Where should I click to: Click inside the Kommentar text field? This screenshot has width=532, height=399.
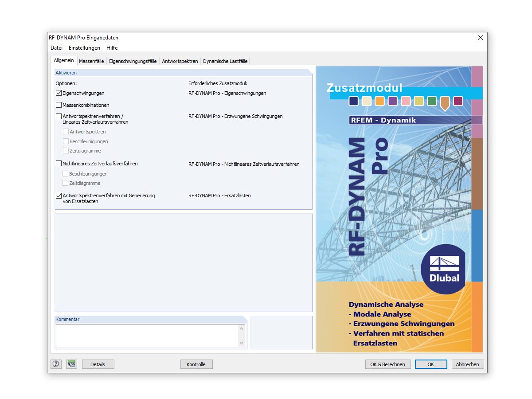coord(147,336)
